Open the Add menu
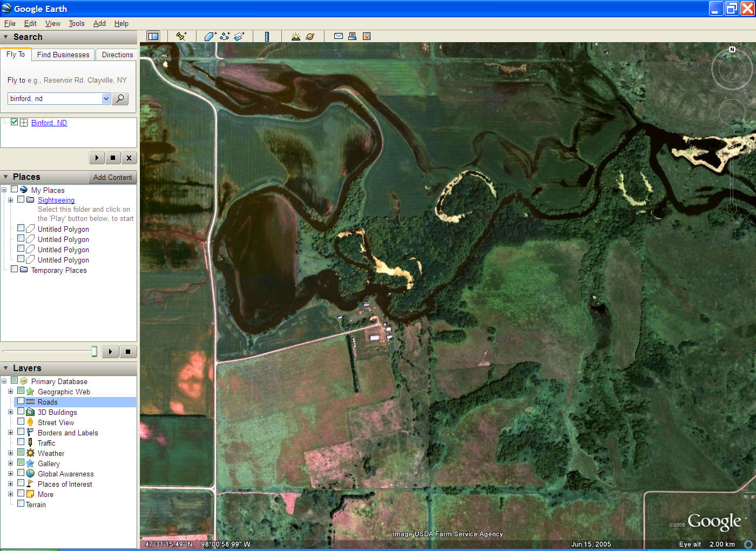 pos(99,23)
